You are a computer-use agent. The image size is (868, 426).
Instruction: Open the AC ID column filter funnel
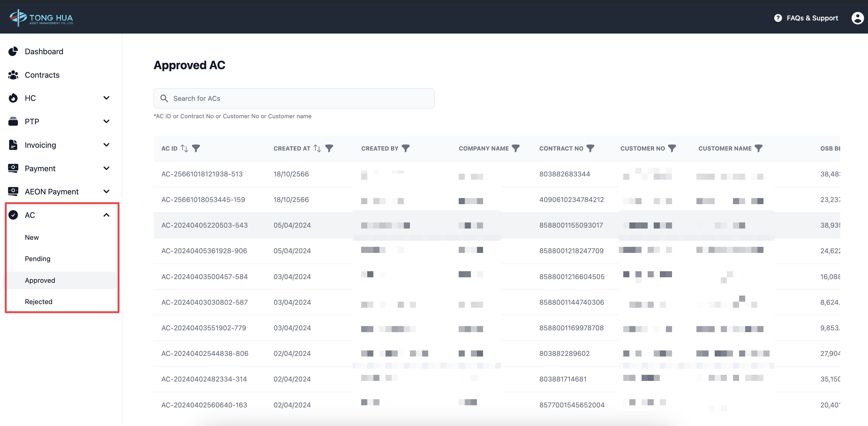(x=196, y=148)
